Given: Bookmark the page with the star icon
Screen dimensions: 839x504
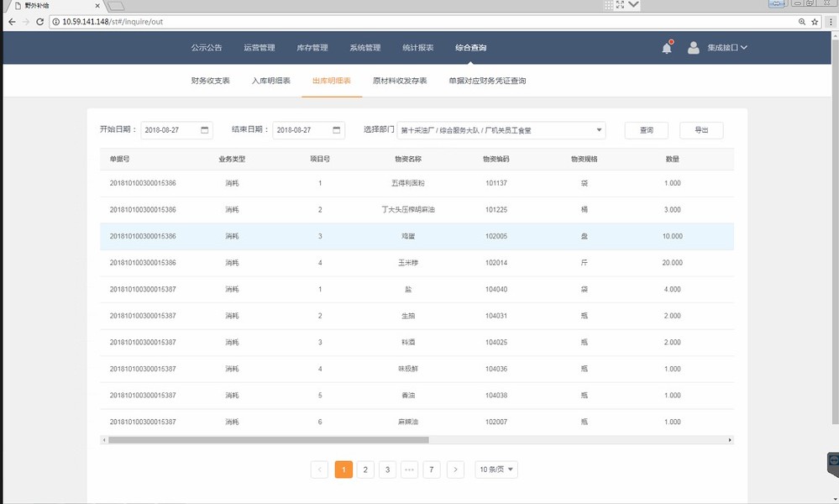Looking at the screenshot, I should click(x=815, y=21).
